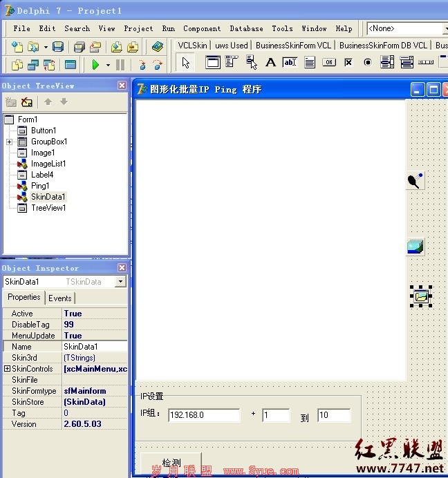The width and height of the screenshot is (448, 478).
Task: Switch to the Events tab
Action: point(60,298)
